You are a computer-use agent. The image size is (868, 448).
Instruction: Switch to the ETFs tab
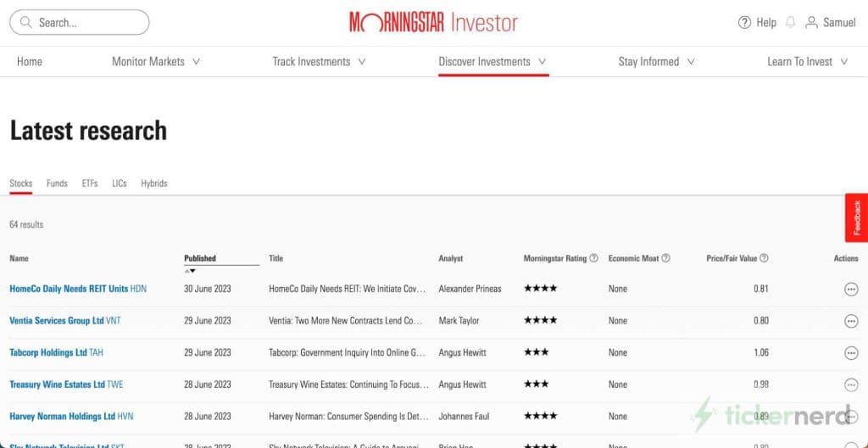click(x=90, y=183)
